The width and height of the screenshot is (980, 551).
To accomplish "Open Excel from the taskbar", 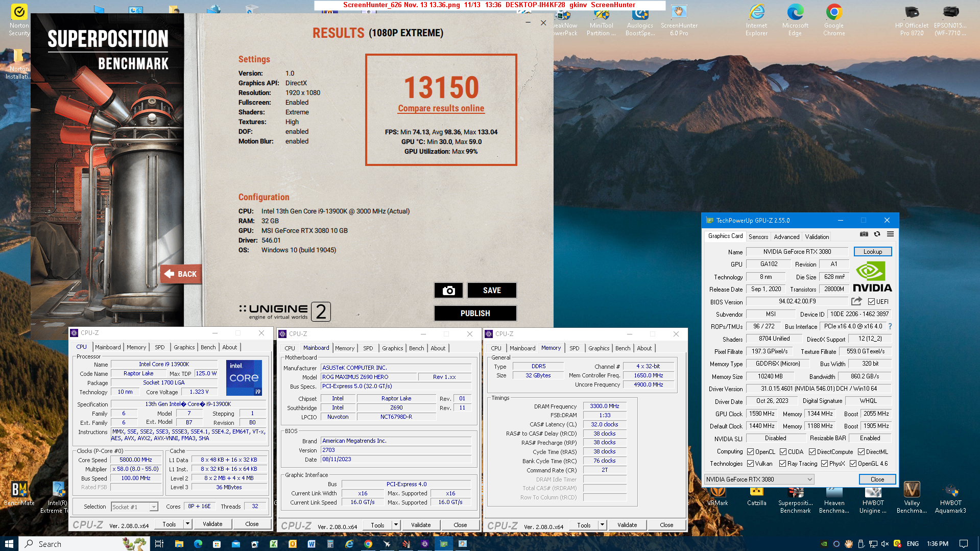I will click(x=273, y=544).
